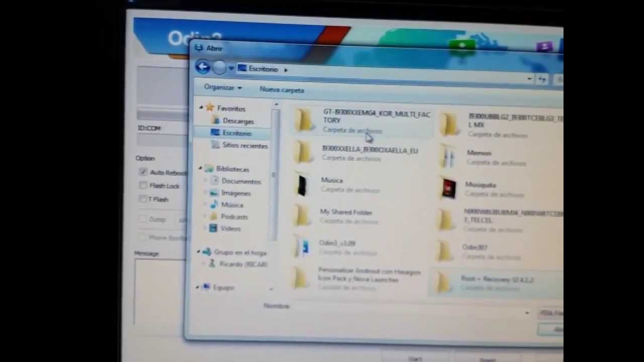
Task: Toggle Auto Reboot checkbox in Odin
Action: pos(143,172)
